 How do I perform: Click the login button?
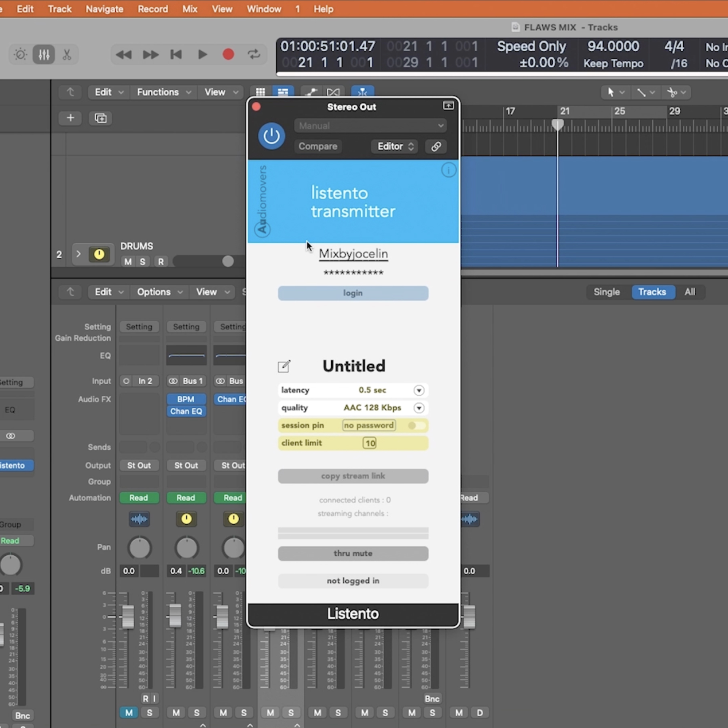tap(353, 293)
